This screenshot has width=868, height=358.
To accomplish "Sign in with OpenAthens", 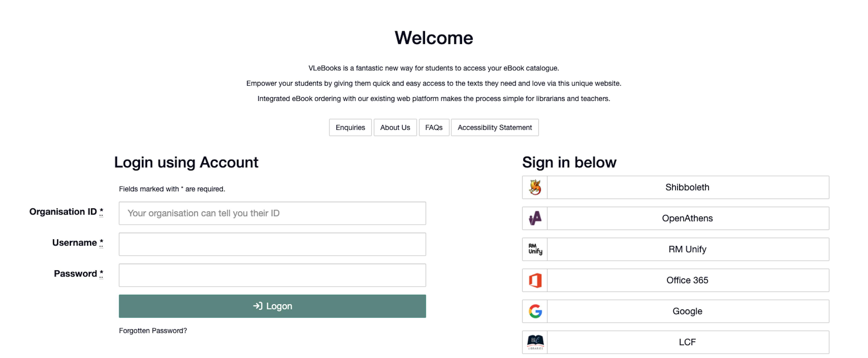I will click(687, 218).
